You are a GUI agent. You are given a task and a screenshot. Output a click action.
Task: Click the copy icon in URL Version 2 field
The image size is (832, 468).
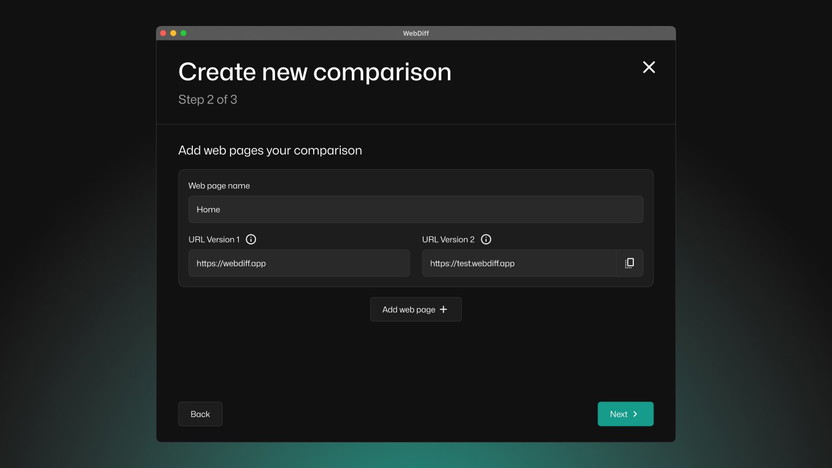point(629,263)
